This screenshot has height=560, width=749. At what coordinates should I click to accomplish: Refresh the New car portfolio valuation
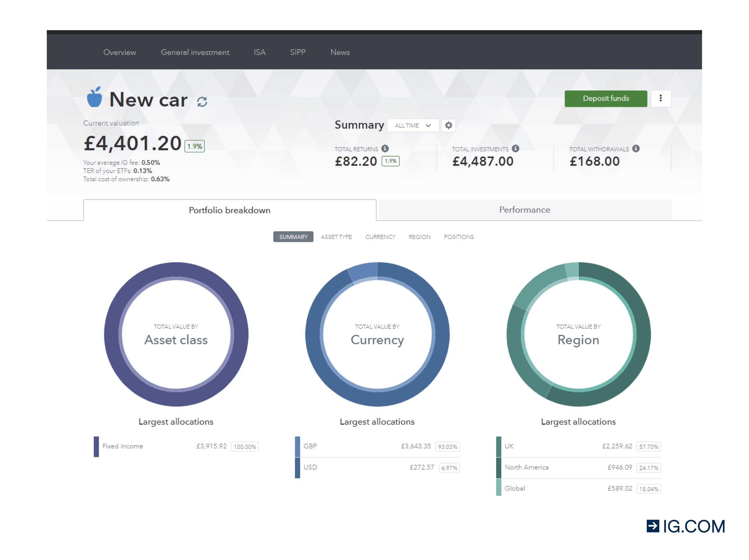(202, 101)
